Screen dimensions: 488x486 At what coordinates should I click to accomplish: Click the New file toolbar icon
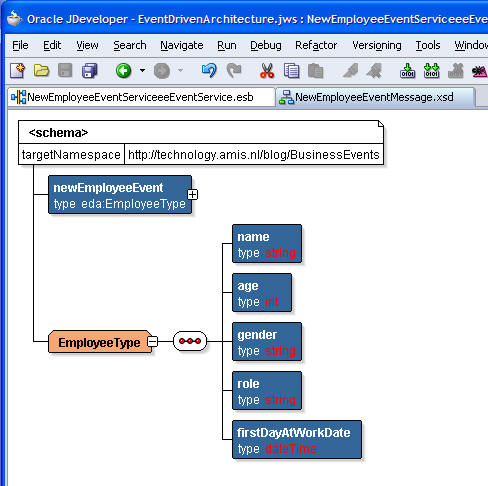click(17, 71)
